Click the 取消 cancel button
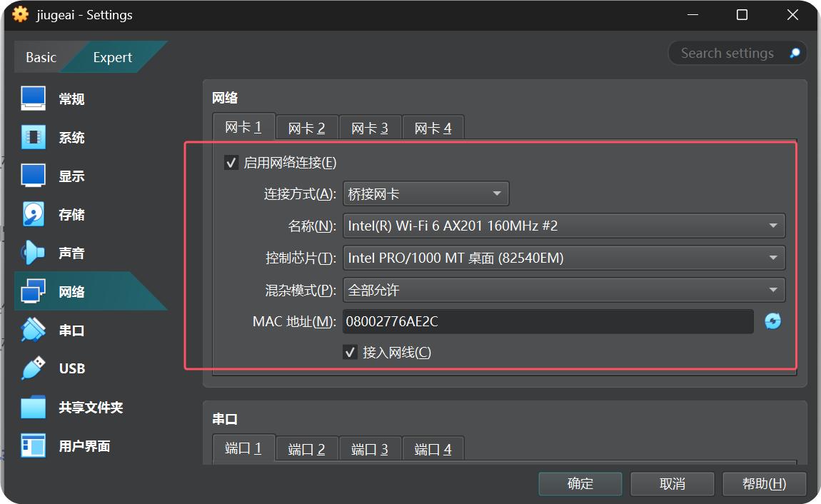Screen dimensions: 821x504 click(673, 483)
